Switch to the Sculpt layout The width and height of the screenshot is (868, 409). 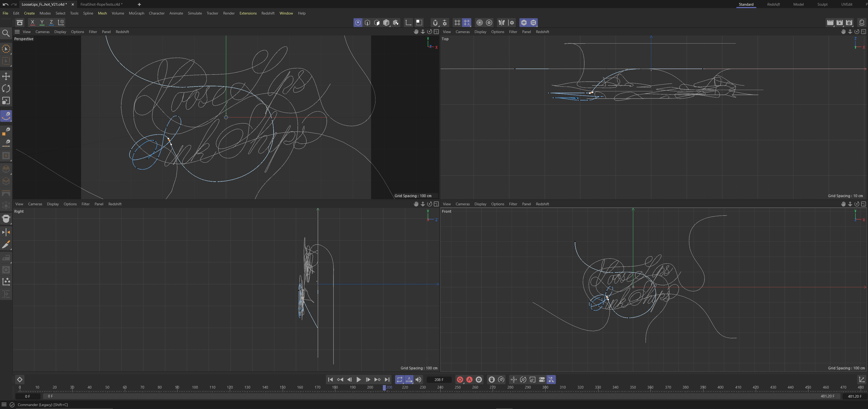(x=823, y=4)
